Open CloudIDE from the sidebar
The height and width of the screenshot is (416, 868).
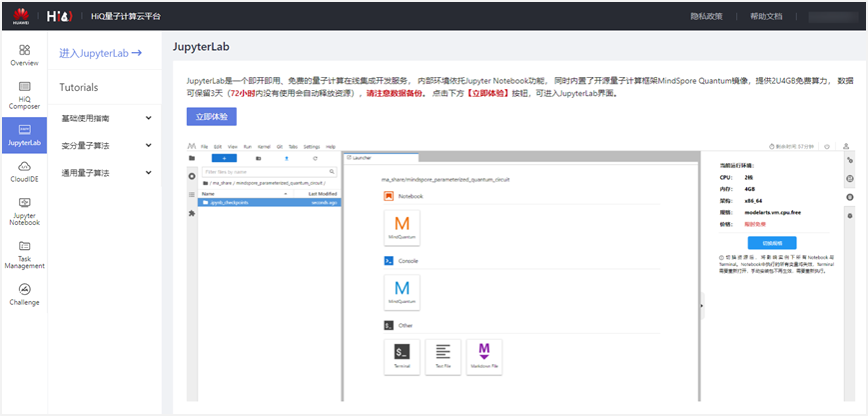[x=24, y=171]
